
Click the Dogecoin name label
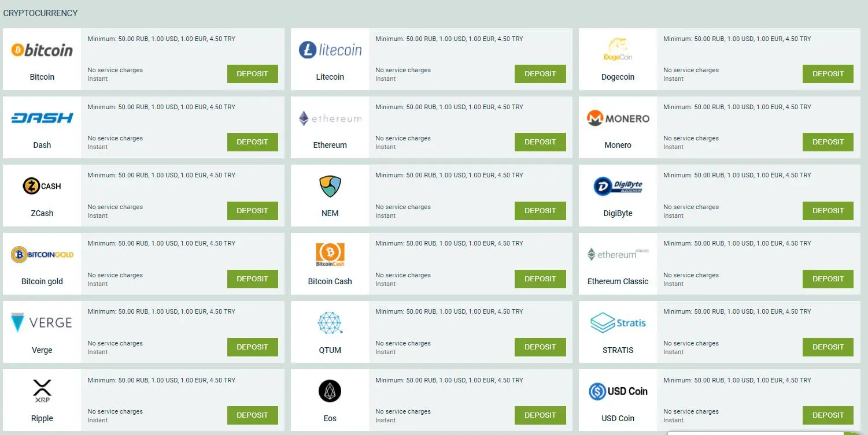(618, 77)
